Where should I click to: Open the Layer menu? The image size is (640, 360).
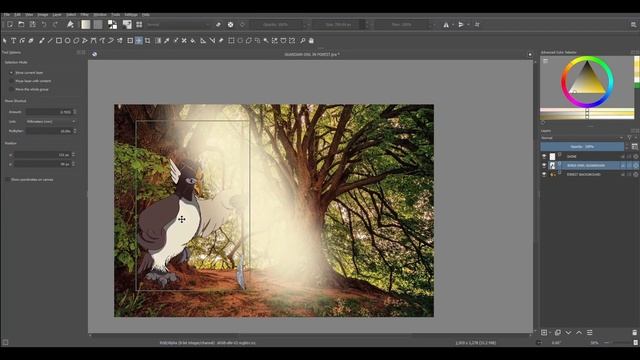(x=57, y=15)
